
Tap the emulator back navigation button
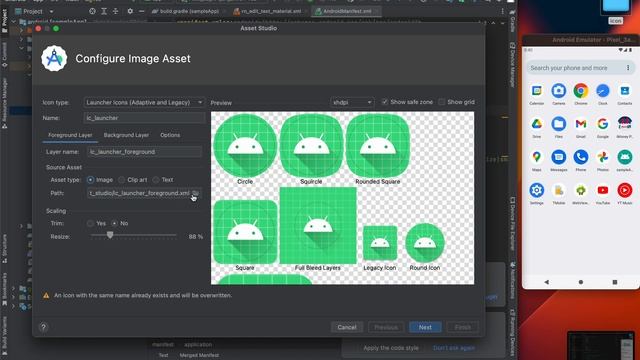[547, 282]
